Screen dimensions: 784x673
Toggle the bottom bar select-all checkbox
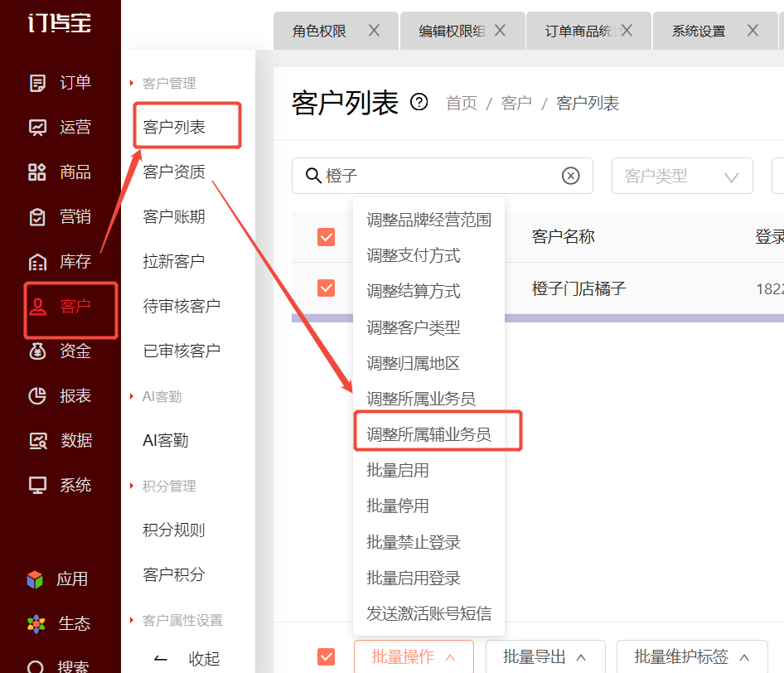[x=326, y=656]
